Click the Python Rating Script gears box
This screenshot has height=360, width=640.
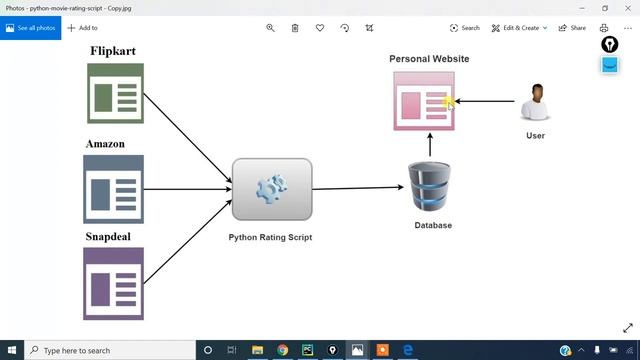click(x=272, y=189)
